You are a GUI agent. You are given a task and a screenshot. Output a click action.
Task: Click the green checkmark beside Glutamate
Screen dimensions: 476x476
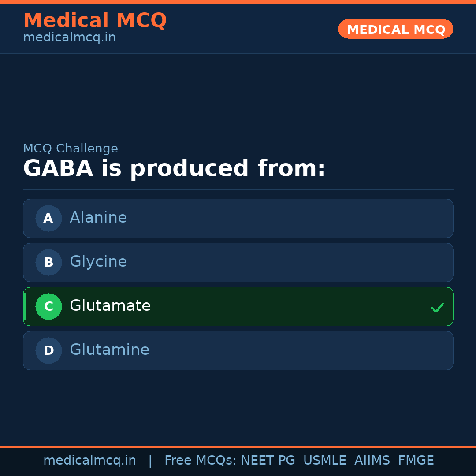[x=437, y=307]
